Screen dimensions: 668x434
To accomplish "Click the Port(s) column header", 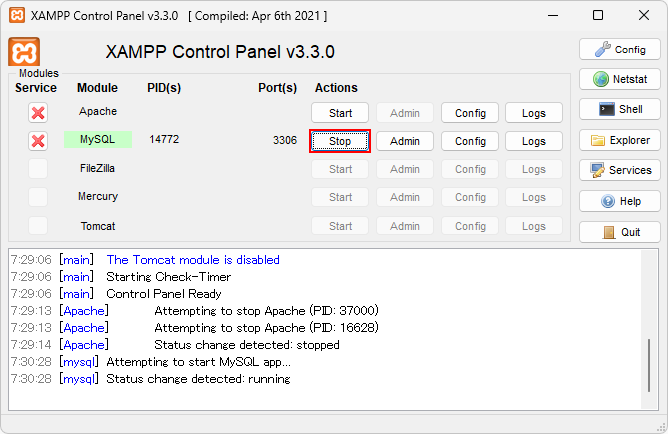I will click(x=277, y=88).
